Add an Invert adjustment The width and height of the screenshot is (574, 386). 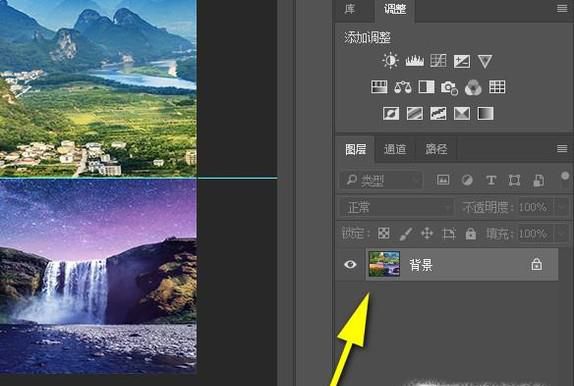coord(391,114)
